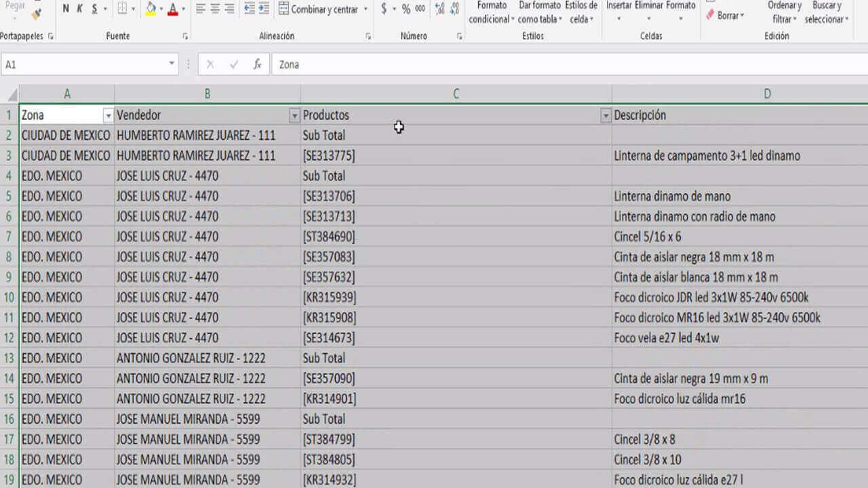Open the Borrar dropdown
This screenshot has width=868, height=488.
coord(724,15)
